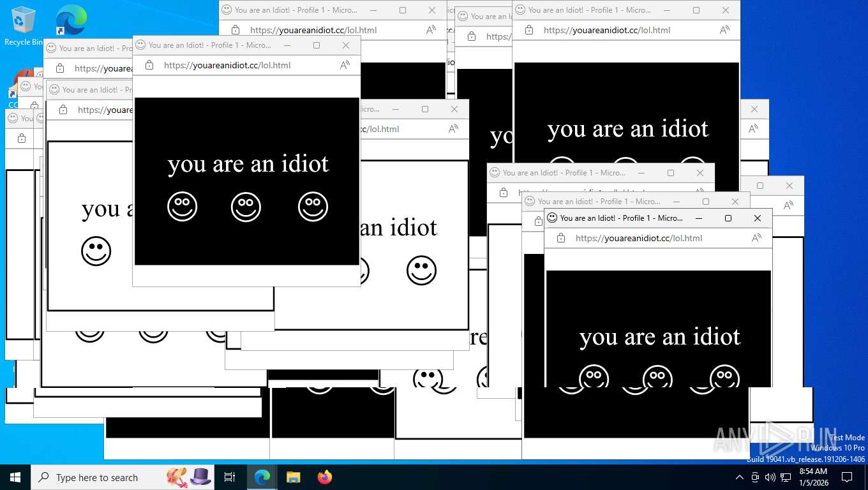The width and height of the screenshot is (868, 490).
Task: Click lock icon in fully visible inactive black-page window
Action: click(x=149, y=65)
